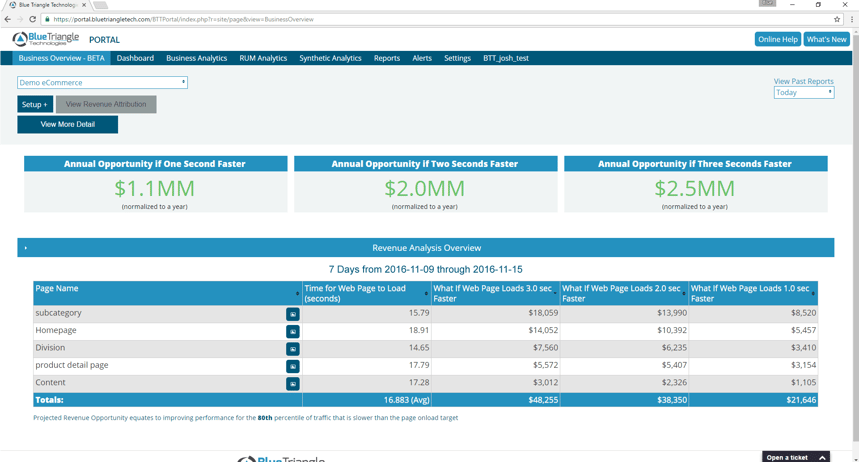Click the 7 Days date range heading
859x462 pixels.
(426, 270)
